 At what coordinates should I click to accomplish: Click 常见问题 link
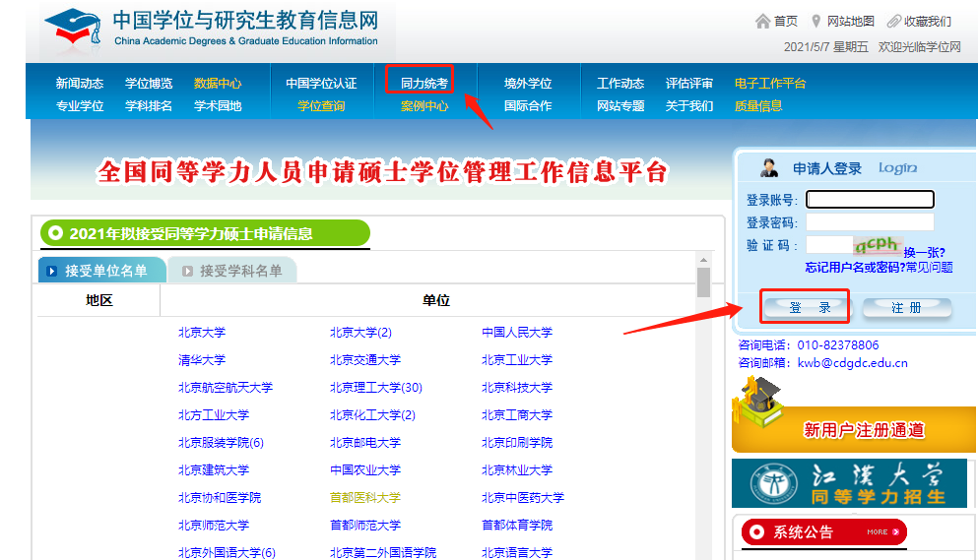(930, 268)
